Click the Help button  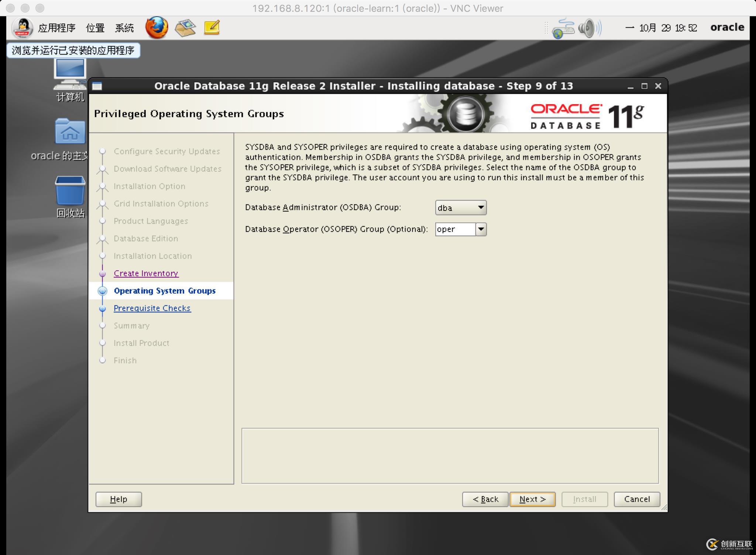click(x=118, y=499)
